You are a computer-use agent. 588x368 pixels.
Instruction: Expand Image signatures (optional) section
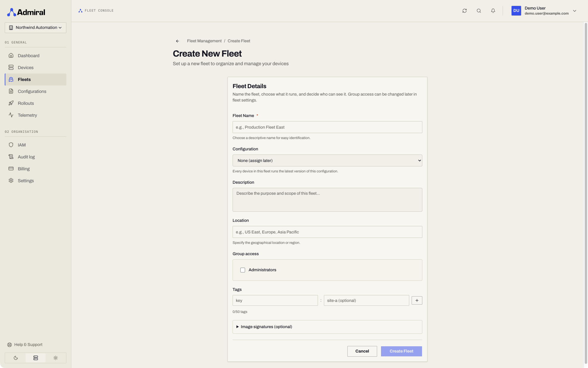click(327, 327)
